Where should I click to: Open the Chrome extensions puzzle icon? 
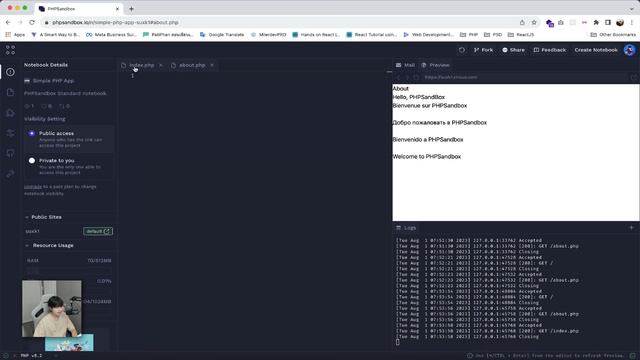(596, 22)
